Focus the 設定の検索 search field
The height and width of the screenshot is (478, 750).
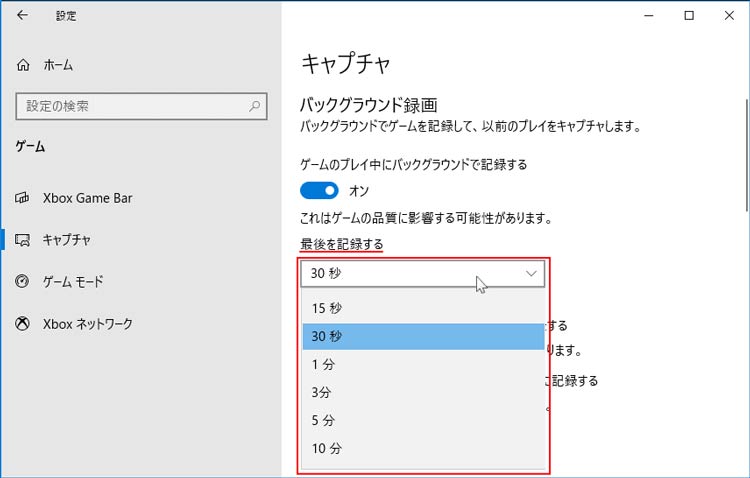pos(141,106)
